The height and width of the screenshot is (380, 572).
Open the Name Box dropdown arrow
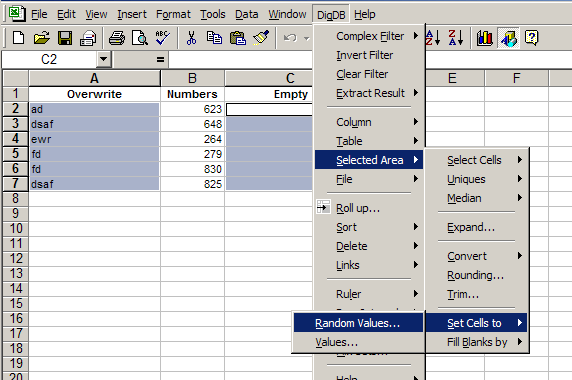coord(104,59)
